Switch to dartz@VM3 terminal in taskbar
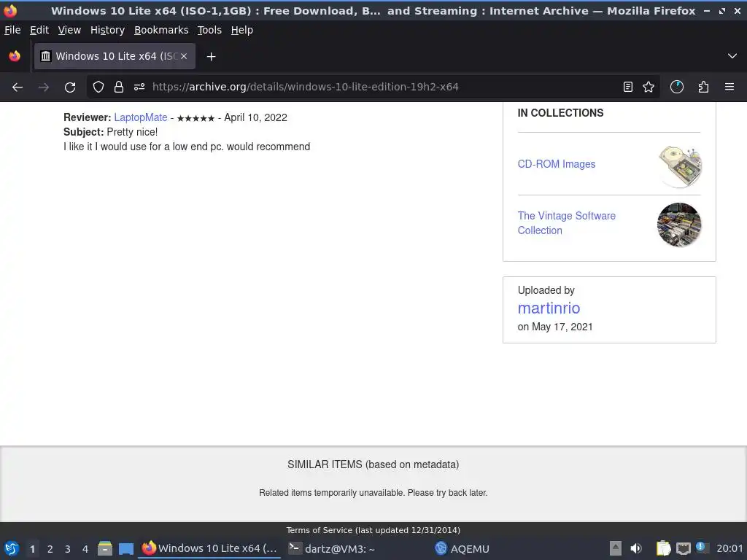The height and width of the screenshot is (560, 747). (332, 548)
